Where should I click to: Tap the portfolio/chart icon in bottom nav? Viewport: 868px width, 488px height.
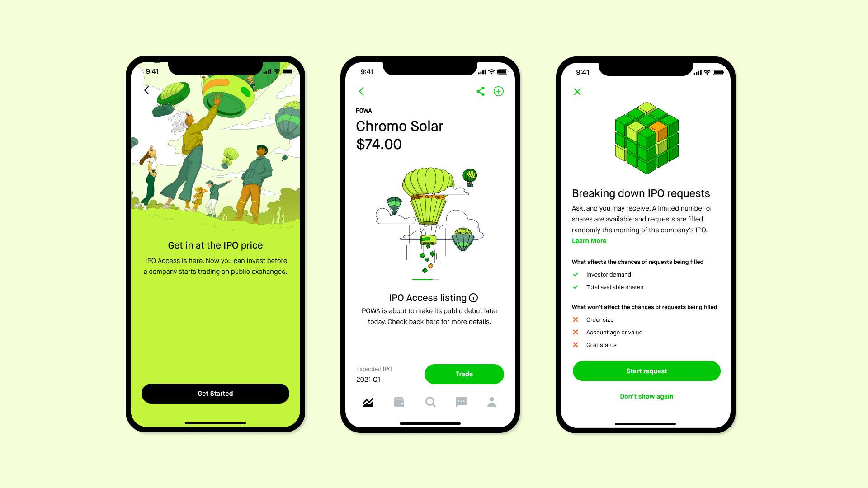[x=368, y=402]
